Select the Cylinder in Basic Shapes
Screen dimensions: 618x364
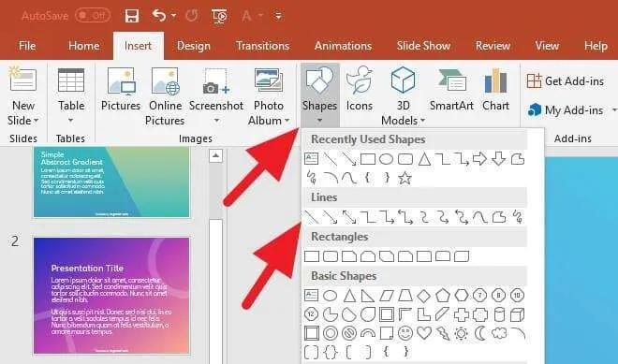[x=499, y=314]
